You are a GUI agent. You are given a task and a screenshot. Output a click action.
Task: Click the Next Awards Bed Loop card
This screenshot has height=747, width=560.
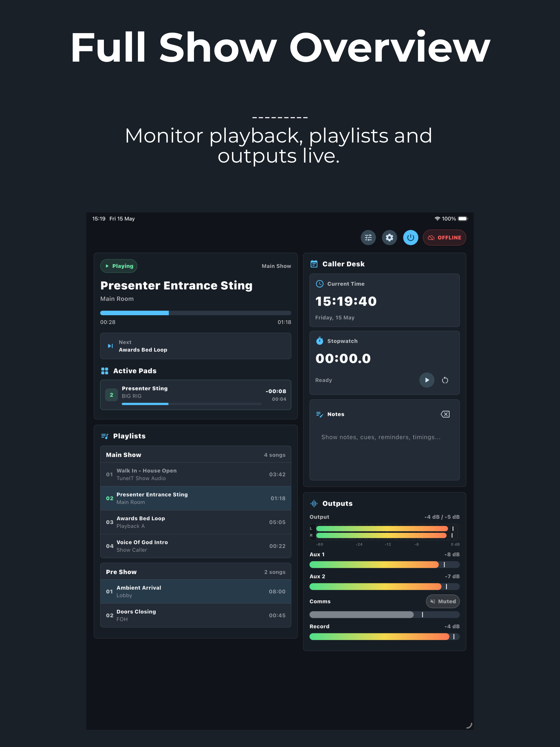click(195, 346)
